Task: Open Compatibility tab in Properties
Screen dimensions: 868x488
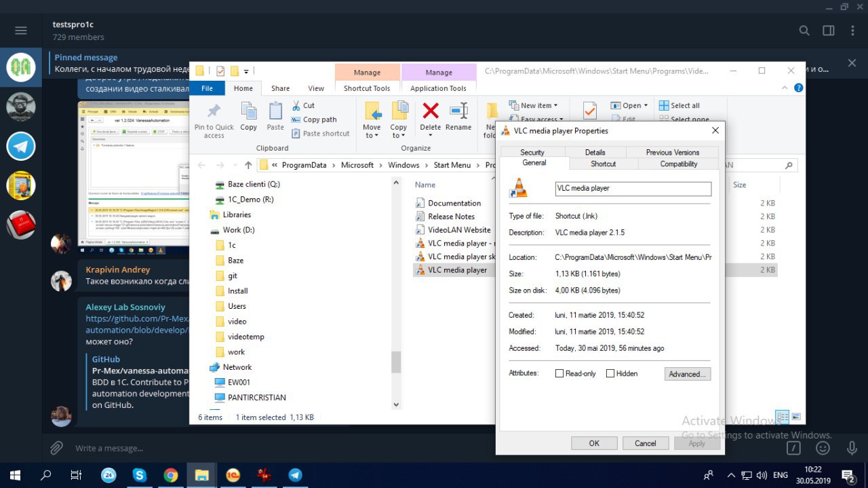Action: coord(679,164)
